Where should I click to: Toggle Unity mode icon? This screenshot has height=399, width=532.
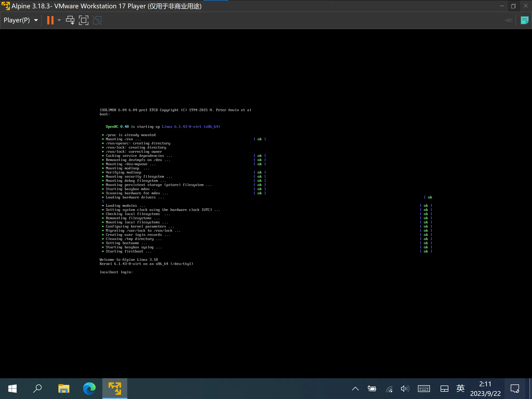point(97,20)
